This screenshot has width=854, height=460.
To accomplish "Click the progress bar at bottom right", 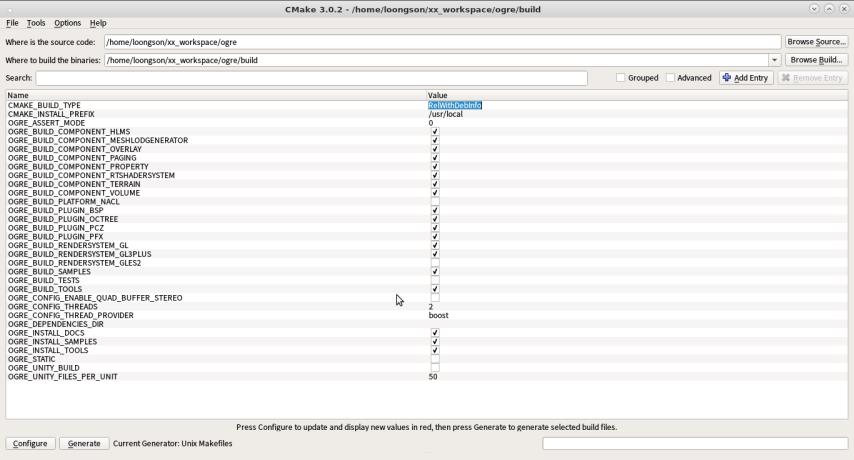I will point(695,444).
